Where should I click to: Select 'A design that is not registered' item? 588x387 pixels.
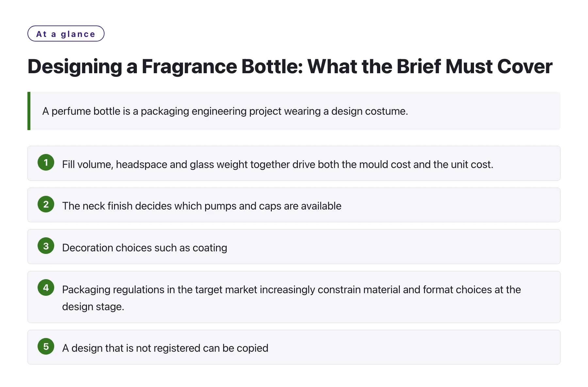[x=294, y=347]
